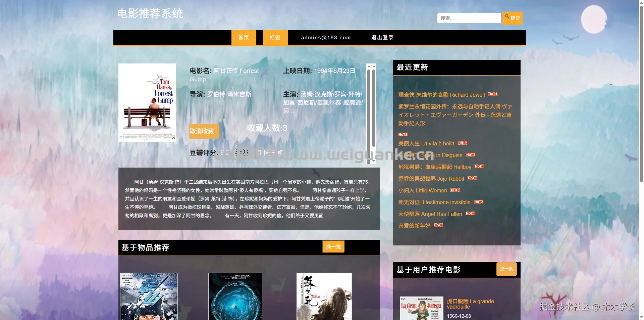Click the cast text starting 汤姆·汉克斯

(323, 103)
